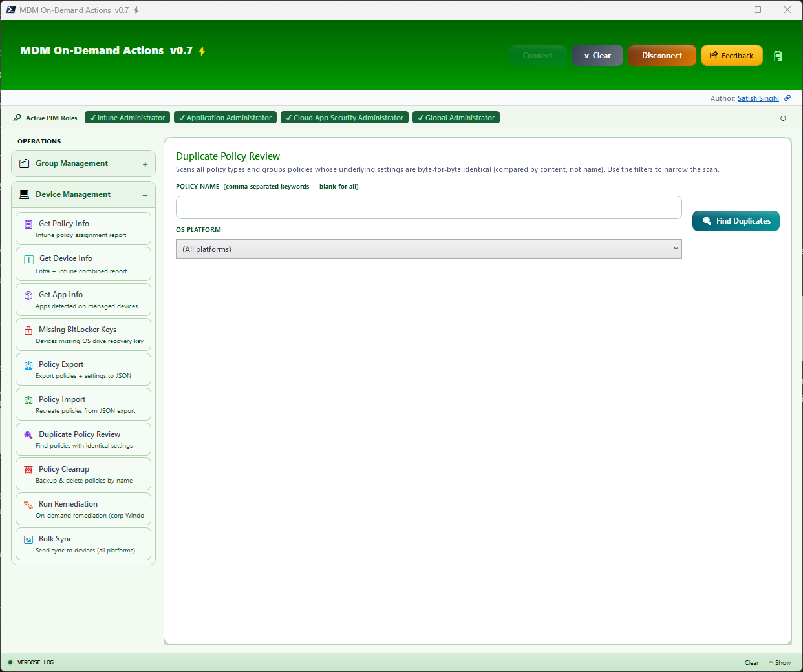Image resolution: width=803 pixels, height=672 pixels.
Task: Clear the verbose log in the status bar
Action: (x=751, y=663)
